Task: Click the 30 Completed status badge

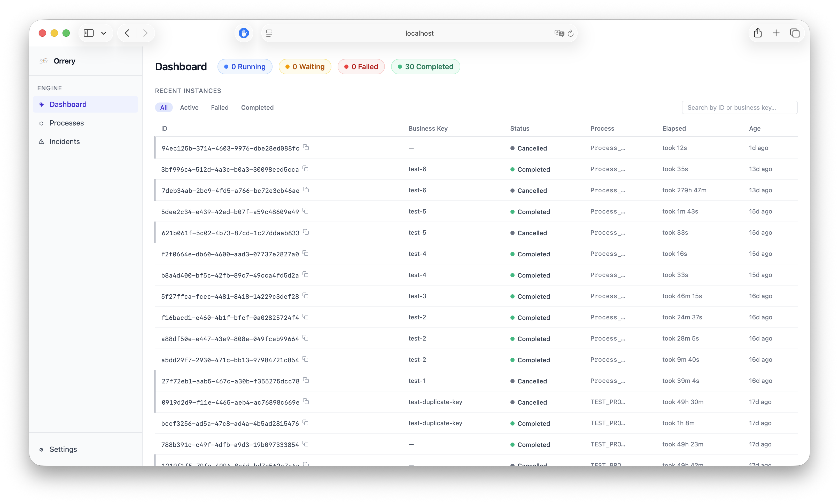Action: 425,67
